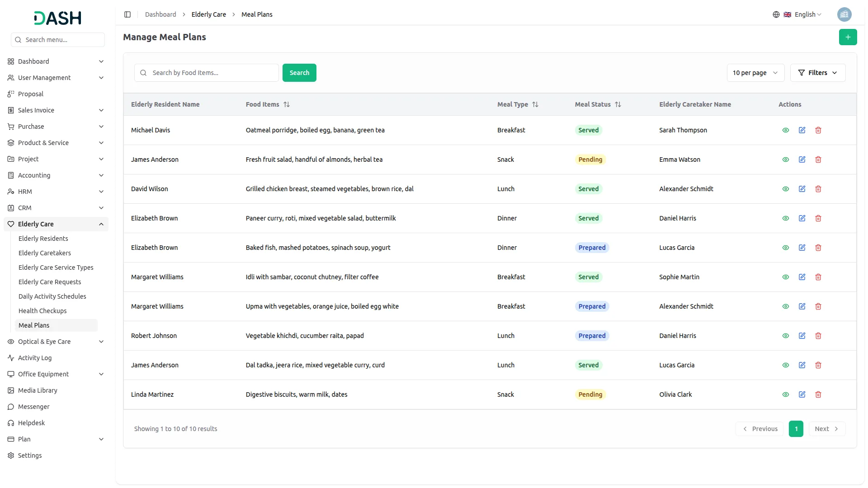
Task: Click the DASH logo
Action: click(x=57, y=18)
